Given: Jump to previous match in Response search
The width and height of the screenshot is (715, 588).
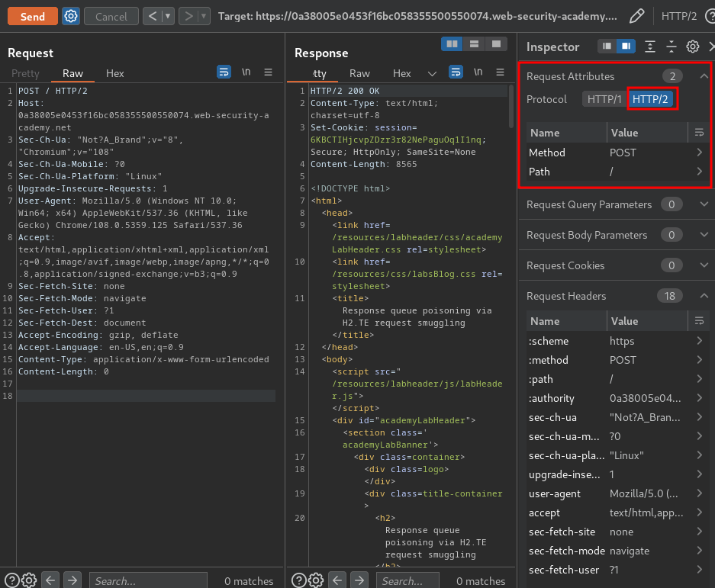Looking at the screenshot, I should tap(337, 580).
